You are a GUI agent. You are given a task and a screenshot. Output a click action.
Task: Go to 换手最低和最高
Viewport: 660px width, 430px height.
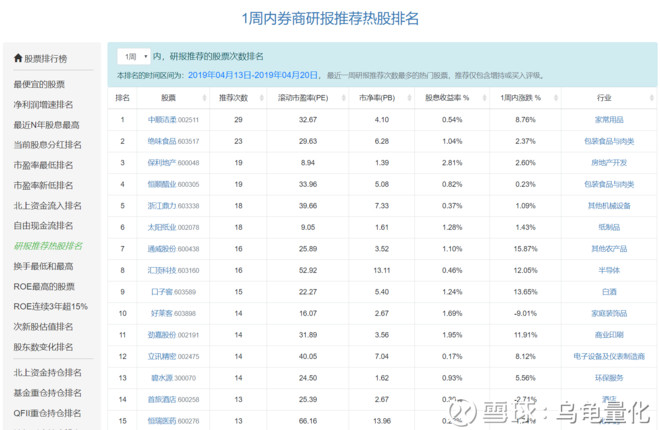(x=43, y=266)
